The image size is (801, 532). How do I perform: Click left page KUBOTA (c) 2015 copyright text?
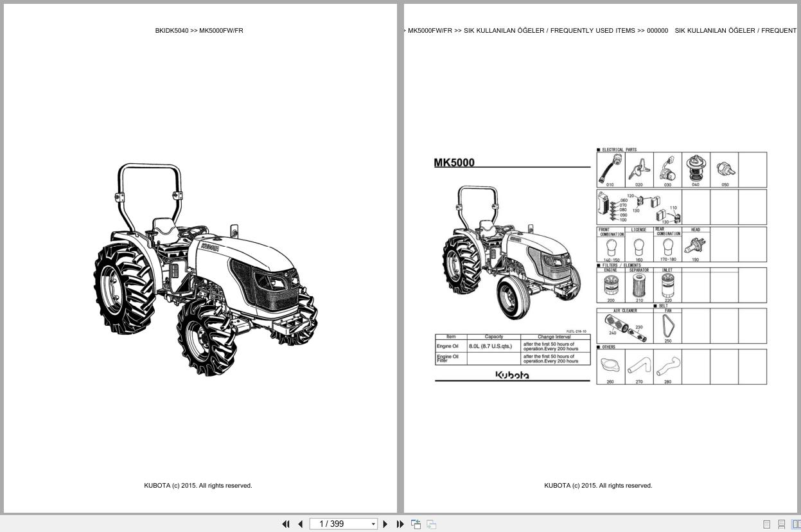(x=198, y=486)
